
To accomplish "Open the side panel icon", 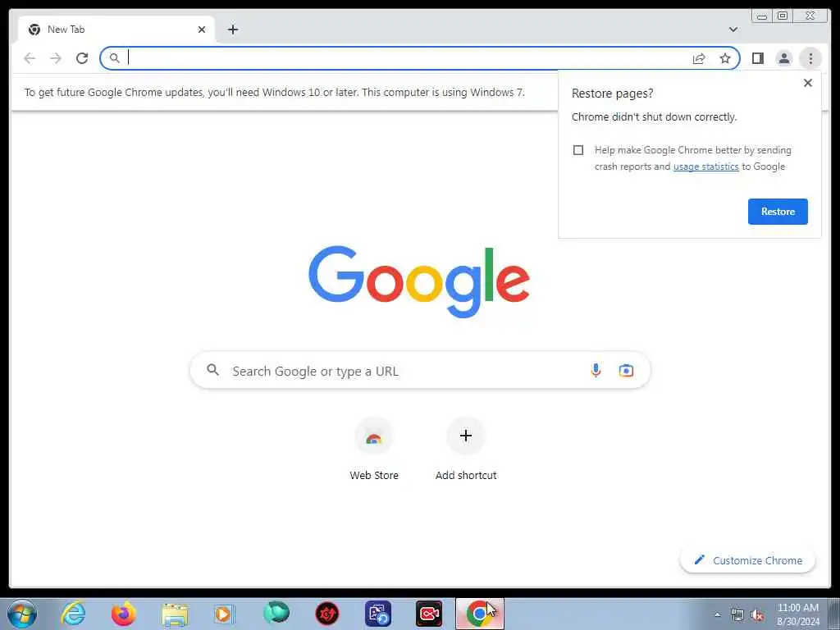I will pyautogui.click(x=757, y=58).
